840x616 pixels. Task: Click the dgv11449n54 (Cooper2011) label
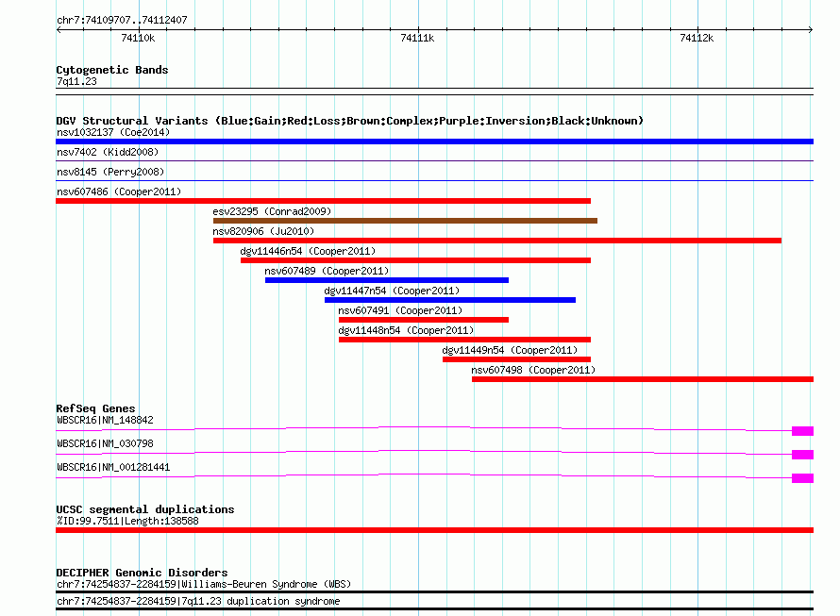[x=510, y=350]
